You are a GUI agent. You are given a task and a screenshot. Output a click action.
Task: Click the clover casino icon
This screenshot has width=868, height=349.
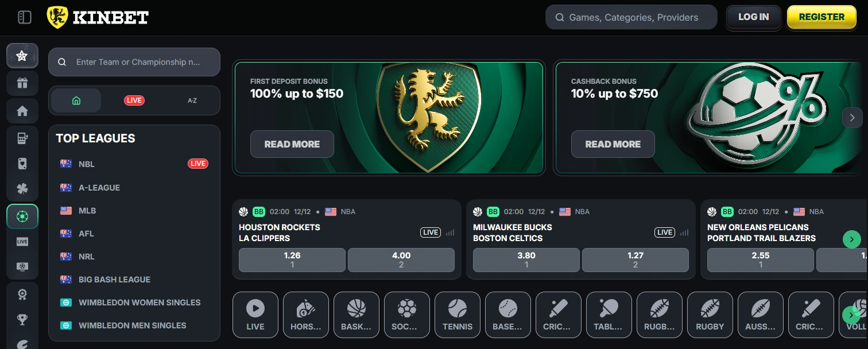tap(22, 188)
